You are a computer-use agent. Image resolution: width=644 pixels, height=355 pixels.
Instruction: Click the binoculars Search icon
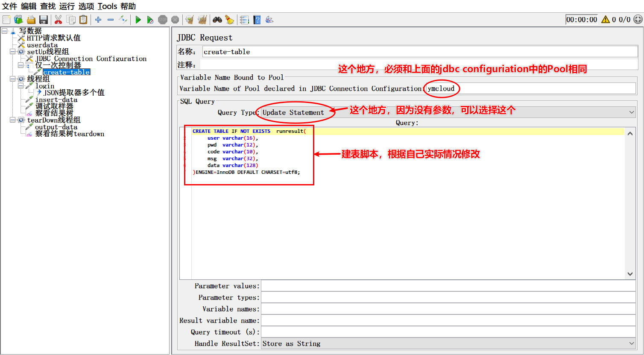coord(217,20)
